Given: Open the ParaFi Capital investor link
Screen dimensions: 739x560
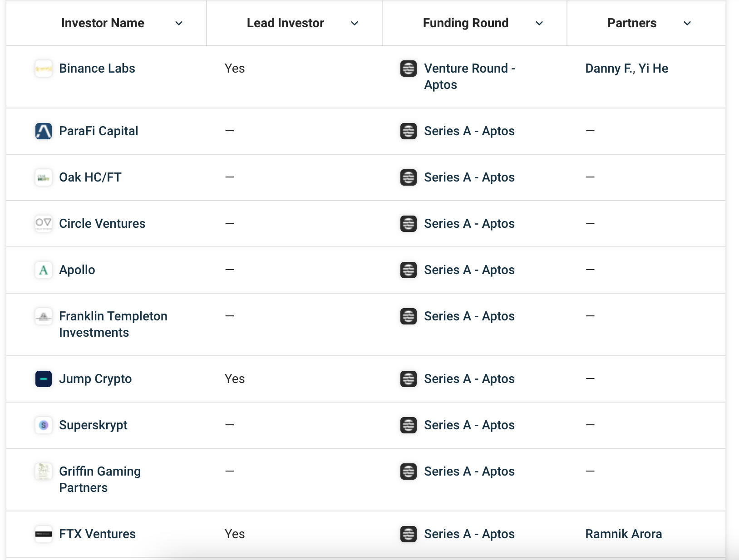Looking at the screenshot, I should coord(99,131).
